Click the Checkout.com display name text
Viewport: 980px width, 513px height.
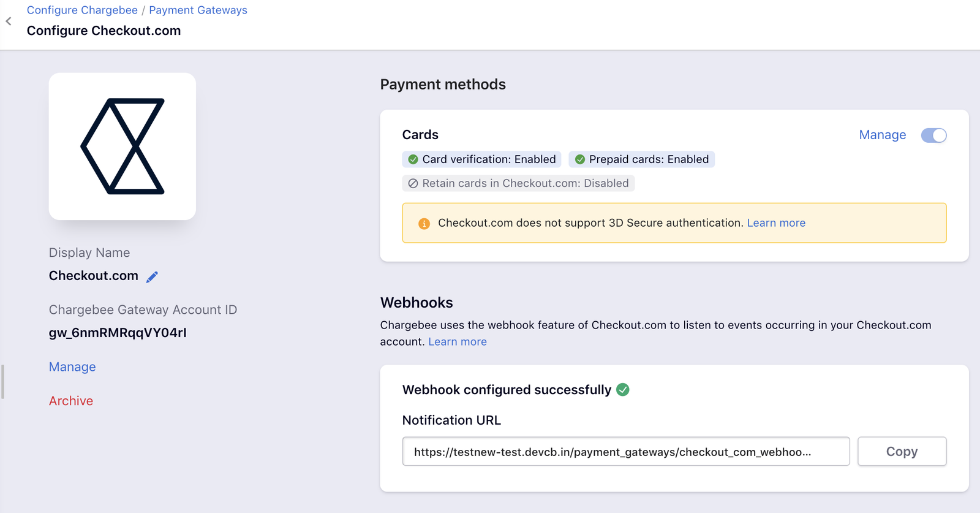point(94,276)
